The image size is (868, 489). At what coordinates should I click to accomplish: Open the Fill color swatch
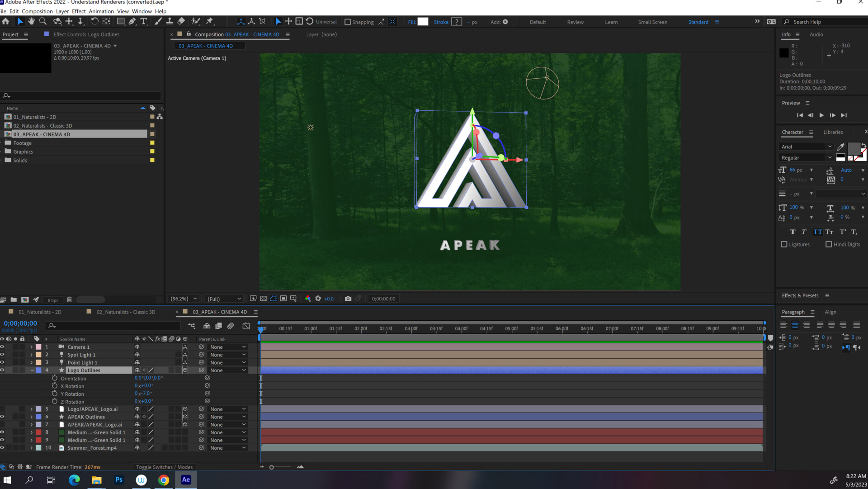click(422, 22)
